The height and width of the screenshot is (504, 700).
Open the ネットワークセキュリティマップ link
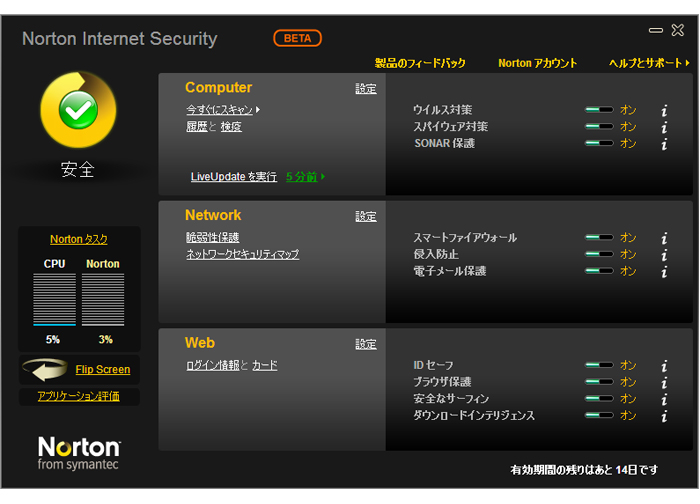pos(242,254)
